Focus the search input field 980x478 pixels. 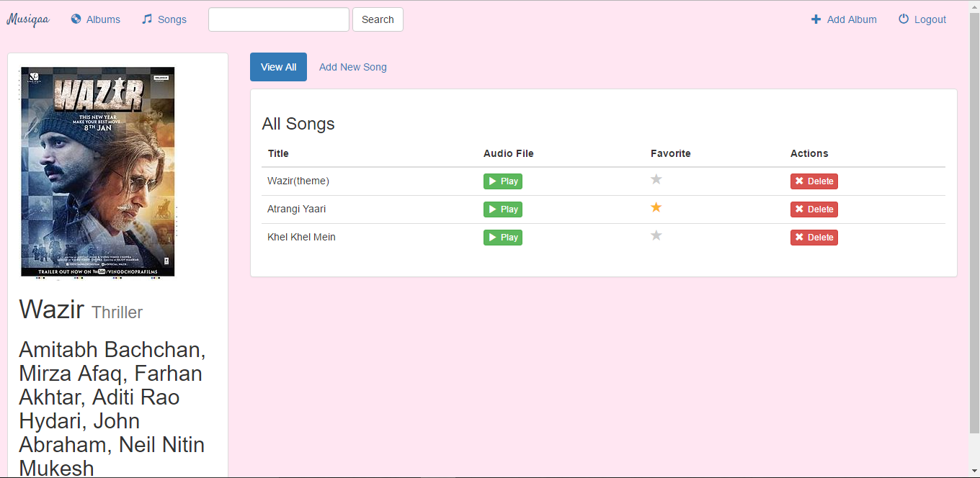(x=279, y=19)
